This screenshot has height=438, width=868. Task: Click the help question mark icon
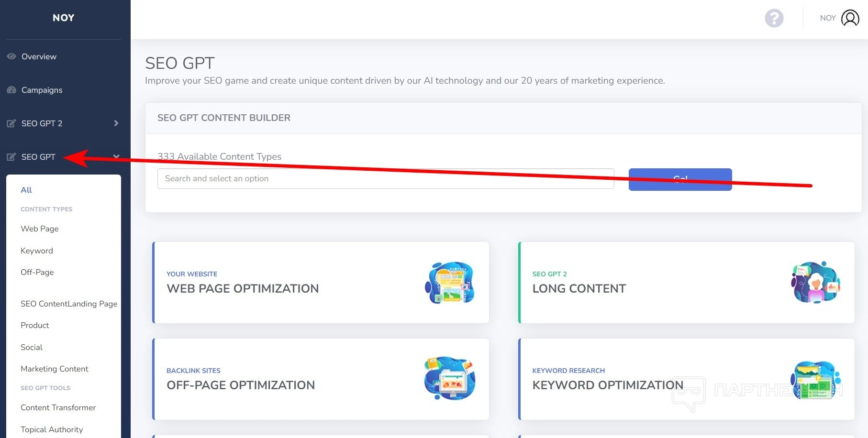point(774,18)
